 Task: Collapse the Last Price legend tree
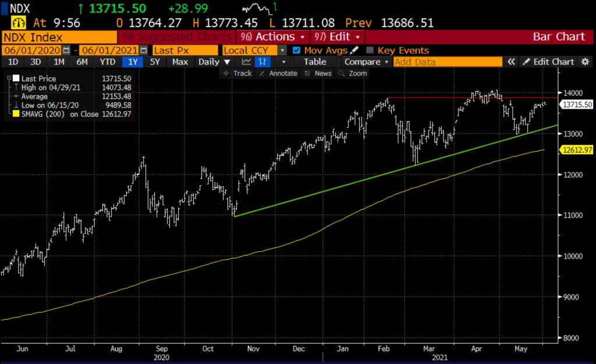tap(8, 78)
